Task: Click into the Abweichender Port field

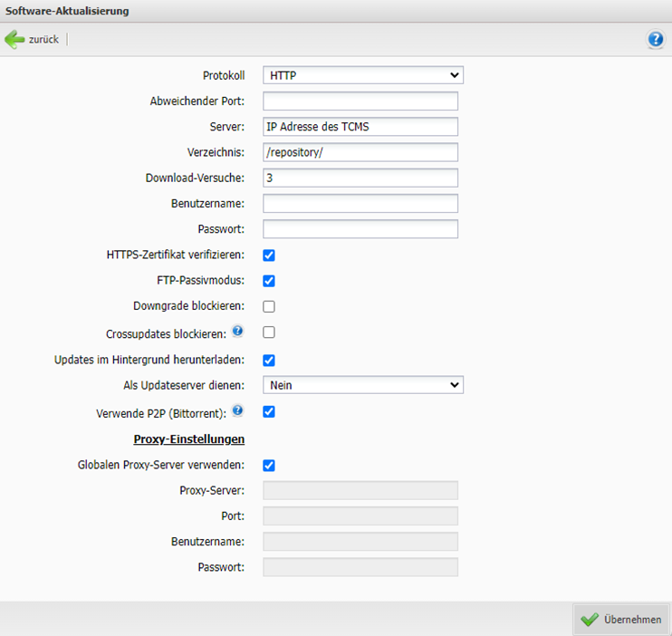Action: coord(360,101)
